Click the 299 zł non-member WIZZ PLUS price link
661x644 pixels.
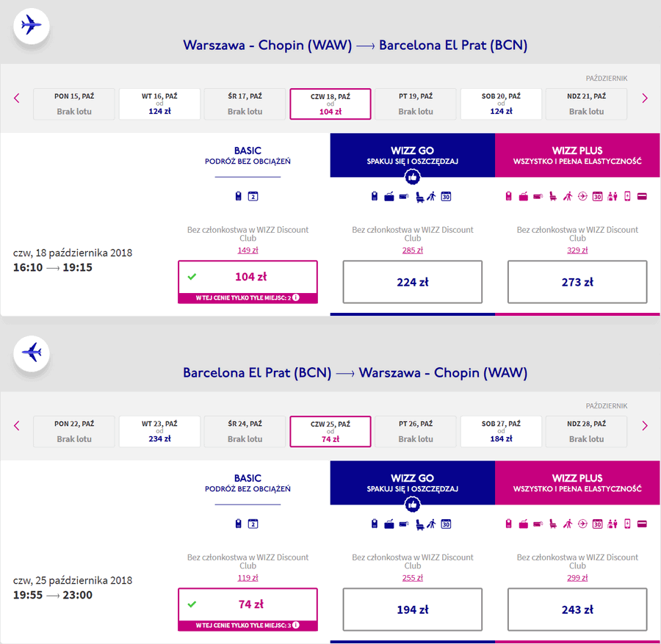(577, 577)
